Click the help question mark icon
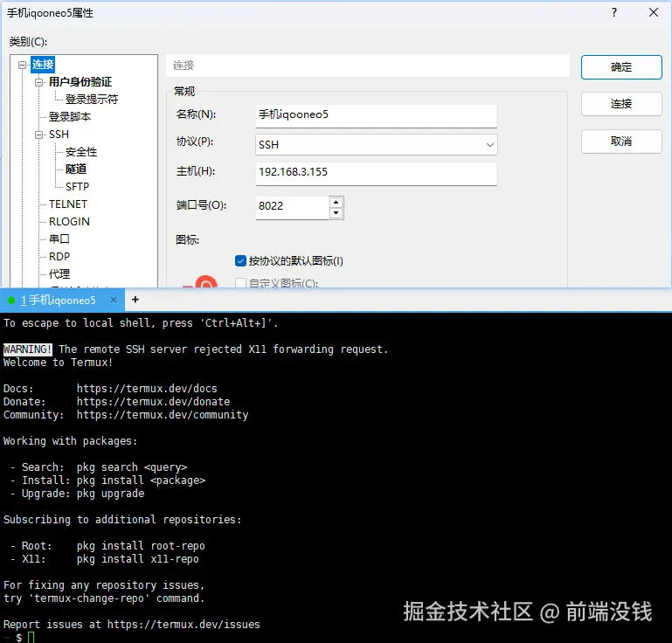 click(614, 13)
